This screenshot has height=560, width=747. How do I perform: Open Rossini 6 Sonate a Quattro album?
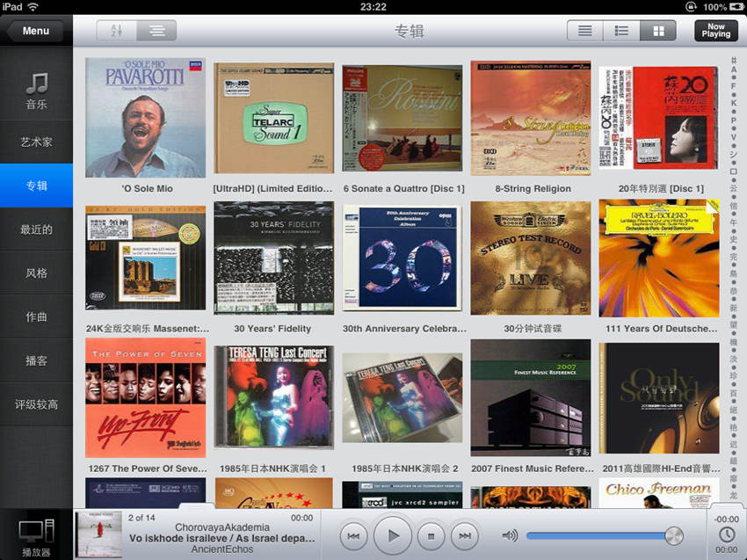pos(403,118)
